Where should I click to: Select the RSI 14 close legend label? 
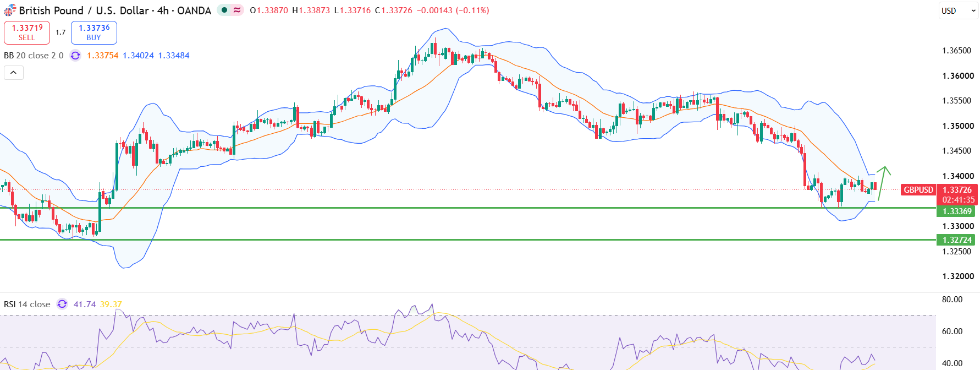pos(27,304)
